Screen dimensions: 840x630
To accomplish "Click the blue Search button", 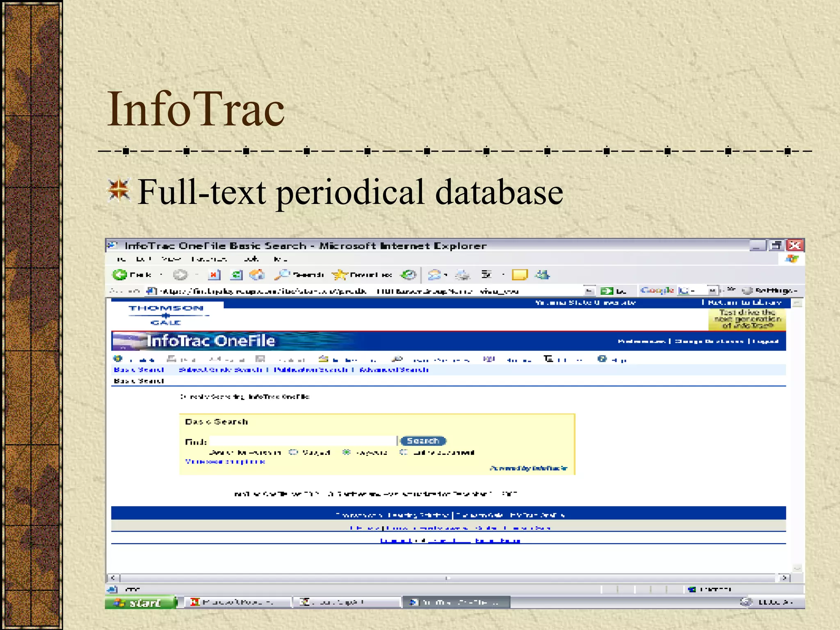I will point(423,441).
